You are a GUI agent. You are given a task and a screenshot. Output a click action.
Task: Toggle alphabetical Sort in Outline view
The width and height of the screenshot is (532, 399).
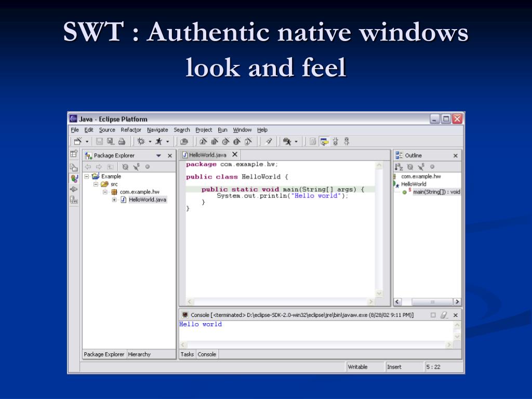[398, 167]
